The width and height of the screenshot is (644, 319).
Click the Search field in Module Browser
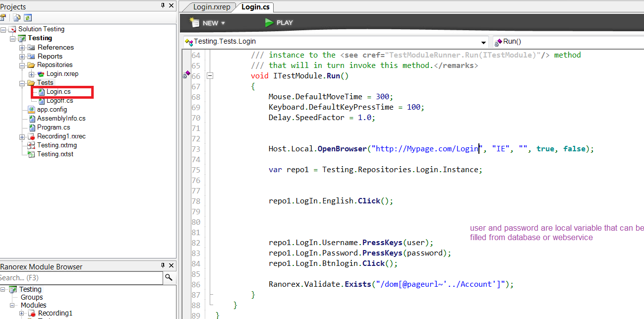81,277
